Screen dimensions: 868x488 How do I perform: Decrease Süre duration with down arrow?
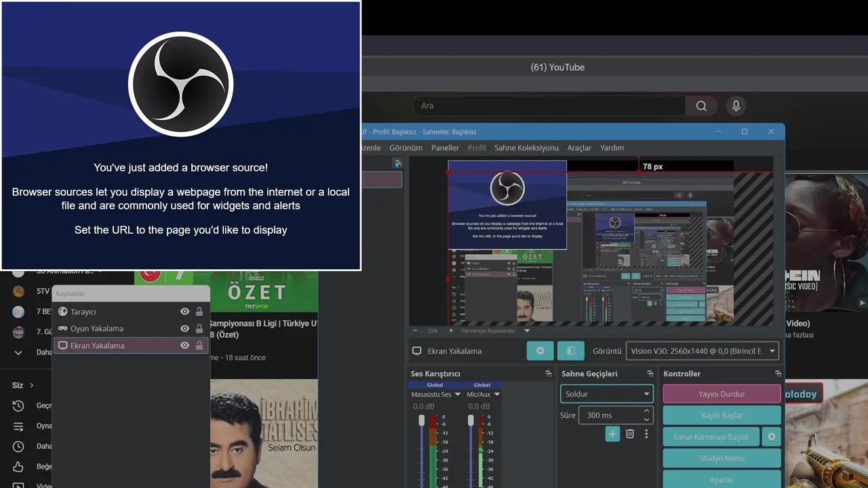coord(646,420)
